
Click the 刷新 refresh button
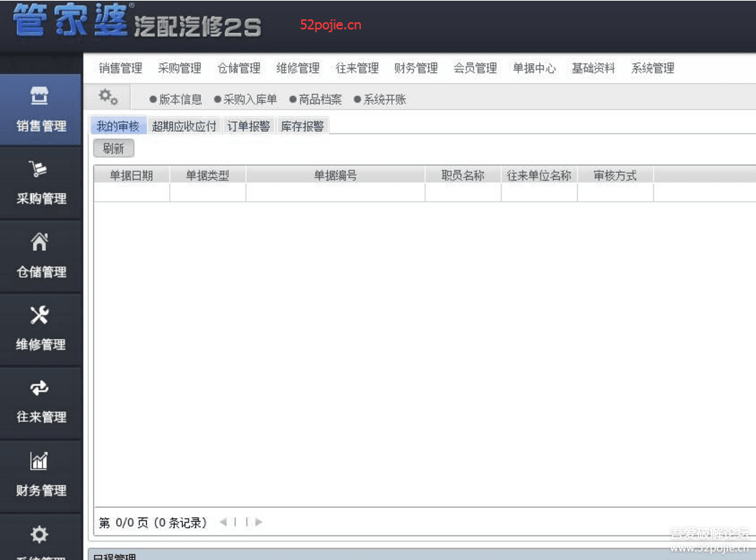tap(114, 148)
